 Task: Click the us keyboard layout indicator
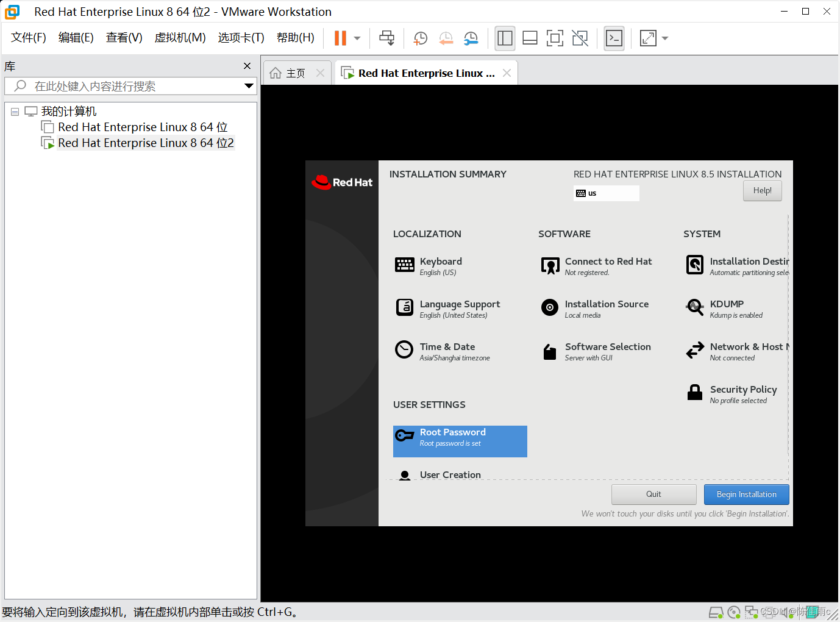(x=606, y=193)
